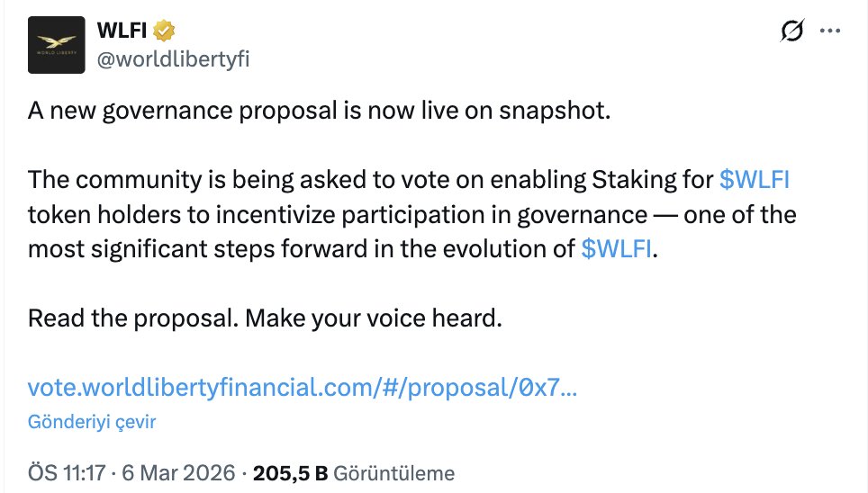Open the three-dot more options menu
Image resolution: width=868 pixels, height=493 pixels.
[x=829, y=31]
